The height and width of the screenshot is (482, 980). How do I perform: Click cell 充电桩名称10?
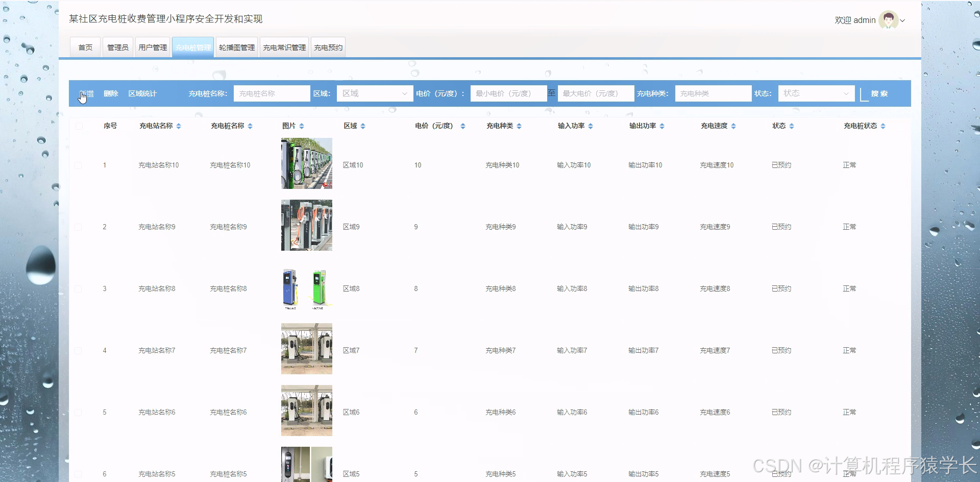coord(230,165)
